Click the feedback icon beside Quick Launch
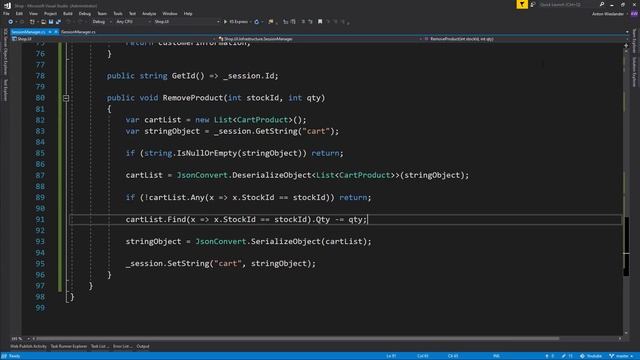Image resolution: width=640 pixels, height=360 pixels. point(533,4)
